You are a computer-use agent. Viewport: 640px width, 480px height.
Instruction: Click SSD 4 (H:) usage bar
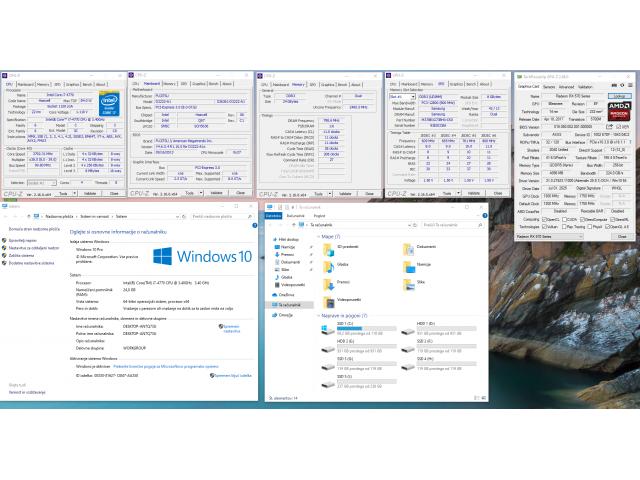446,364
